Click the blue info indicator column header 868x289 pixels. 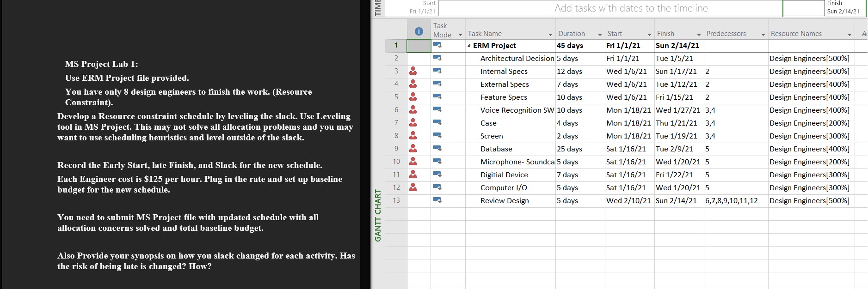coord(419,31)
